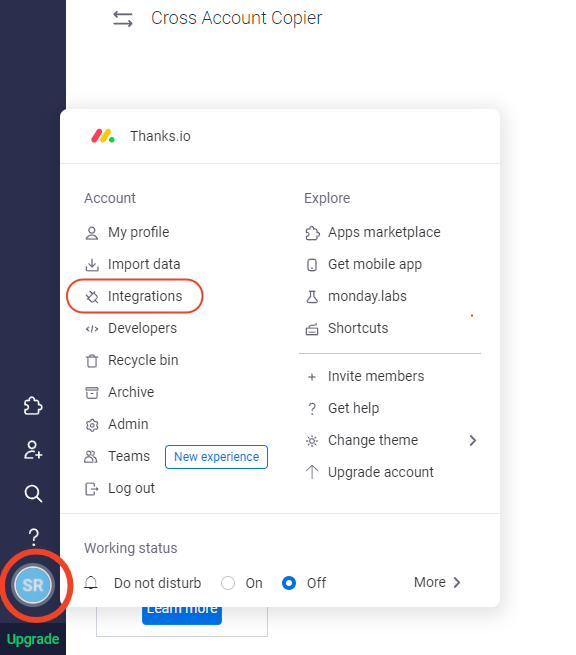The width and height of the screenshot is (576, 655).
Task: Open Apps marketplace
Action: click(384, 232)
